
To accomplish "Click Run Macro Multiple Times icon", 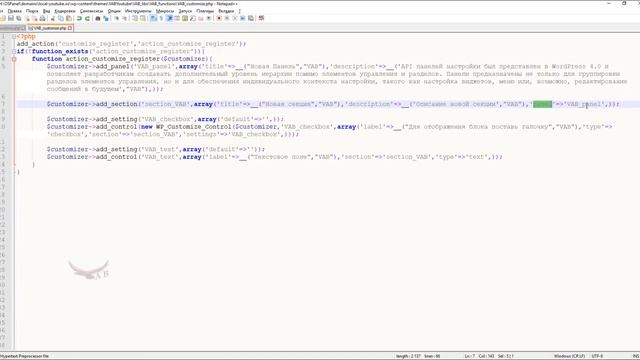I will coord(242,18).
